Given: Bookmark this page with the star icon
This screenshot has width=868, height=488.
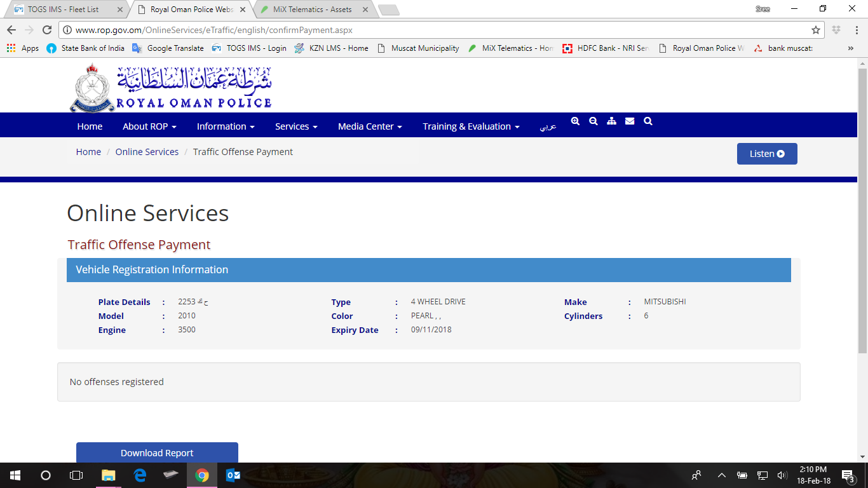Looking at the screenshot, I should (x=816, y=30).
